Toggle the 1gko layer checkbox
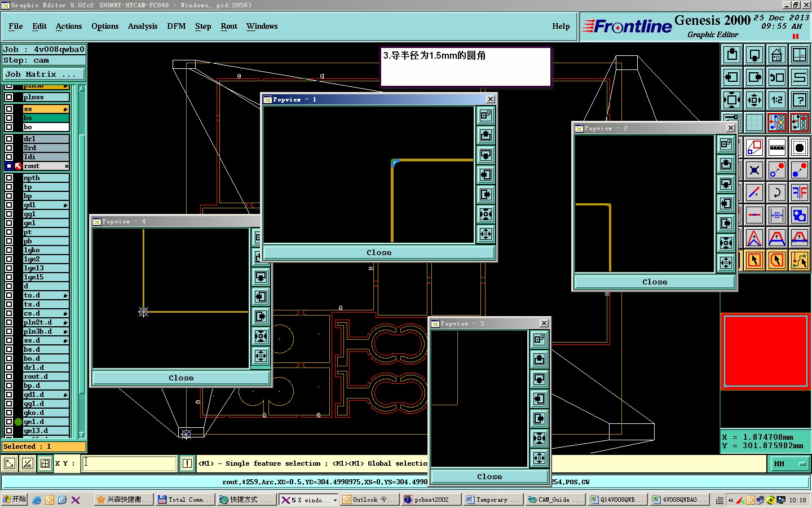Screen dimensions: 812x508 [9, 250]
